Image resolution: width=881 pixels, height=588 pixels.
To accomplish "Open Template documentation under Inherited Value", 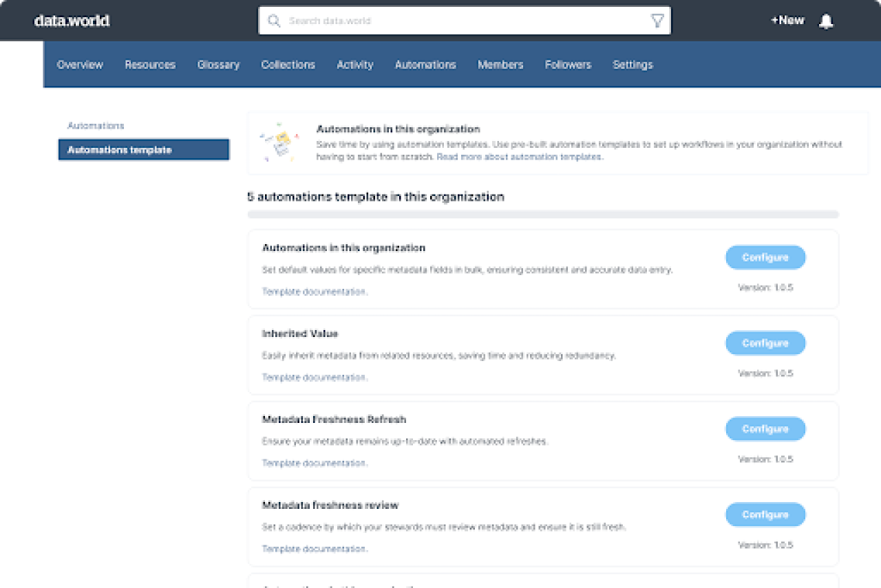I will point(315,378).
